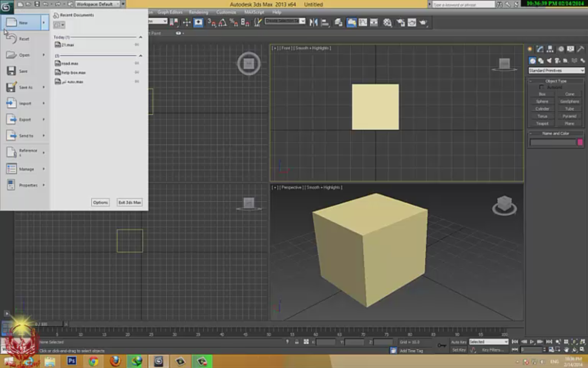
Task: Open the Material Editor icon
Action: pos(387,22)
